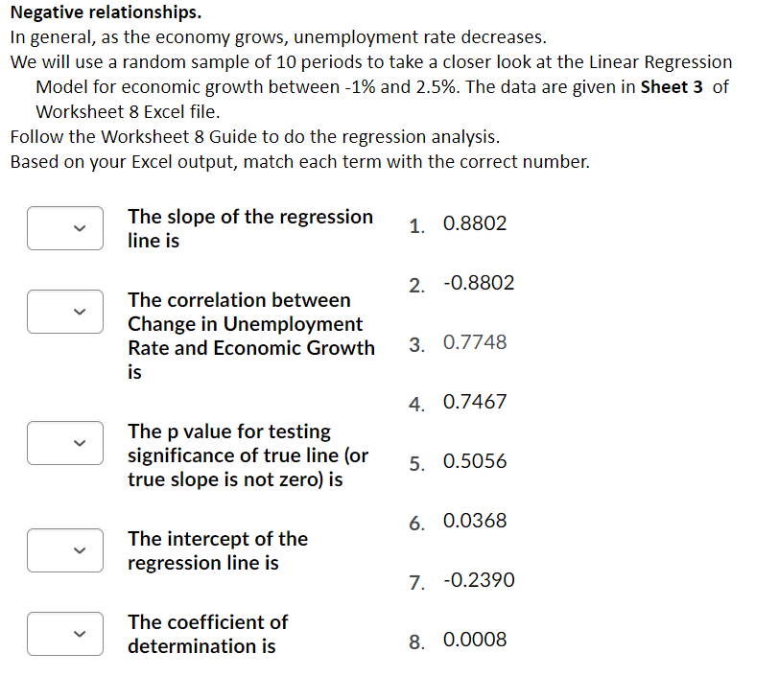Viewport: 779px width, 700px height.
Task: Expand the dropdown for the correlation question
Action: tap(64, 311)
